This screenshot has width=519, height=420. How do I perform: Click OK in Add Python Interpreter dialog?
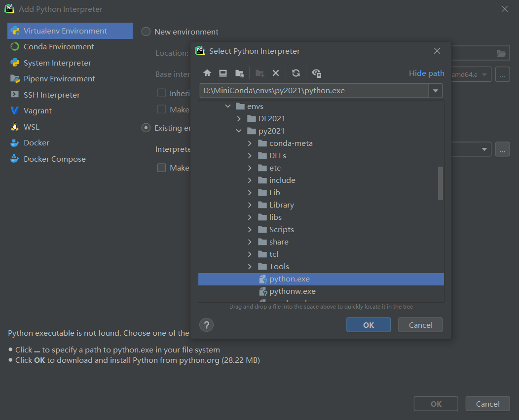click(x=436, y=404)
